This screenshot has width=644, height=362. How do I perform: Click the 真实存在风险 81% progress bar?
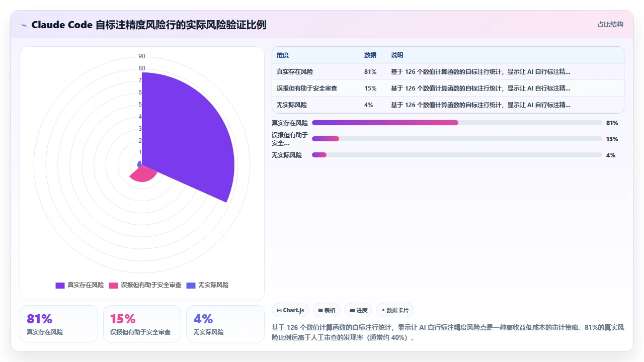click(457, 123)
